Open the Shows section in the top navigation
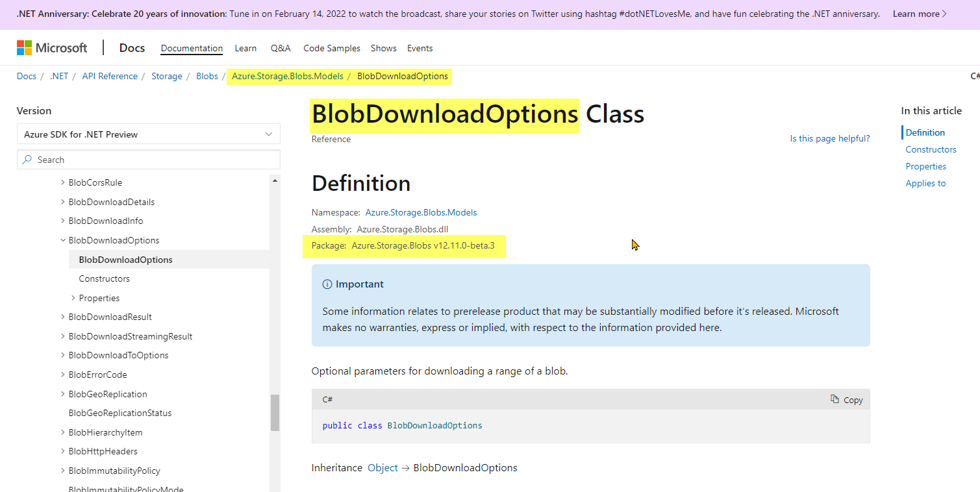The width and height of the screenshot is (980, 492). (383, 47)
